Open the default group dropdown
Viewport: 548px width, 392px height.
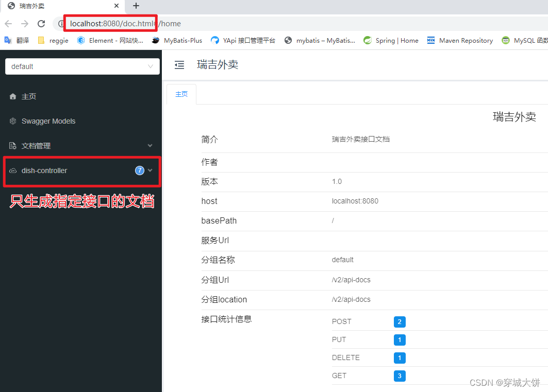click(82, 66)
